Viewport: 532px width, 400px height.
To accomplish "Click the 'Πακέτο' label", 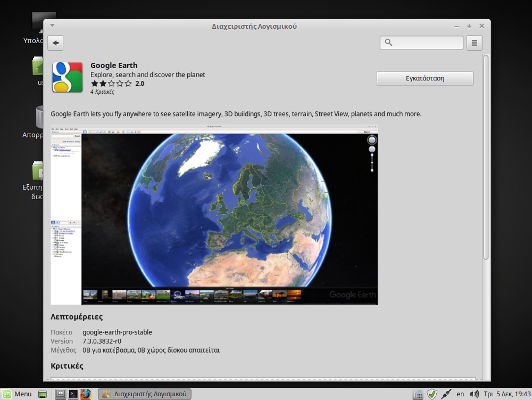I will coord(61,332).
